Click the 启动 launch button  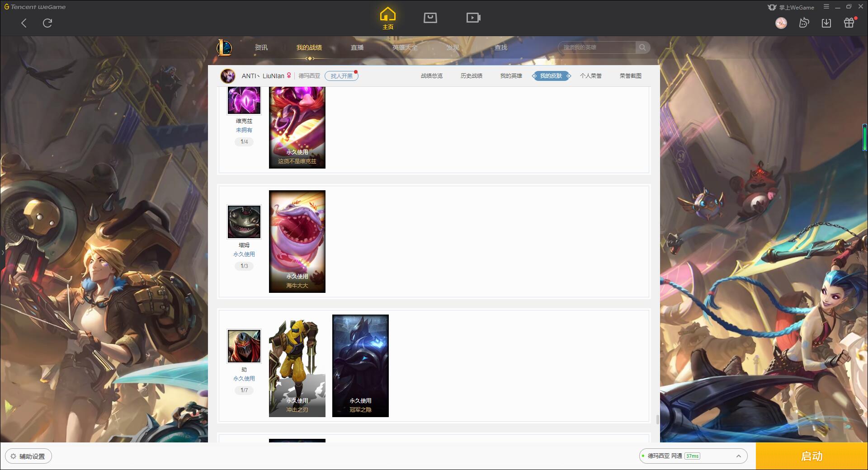[812, 456]
